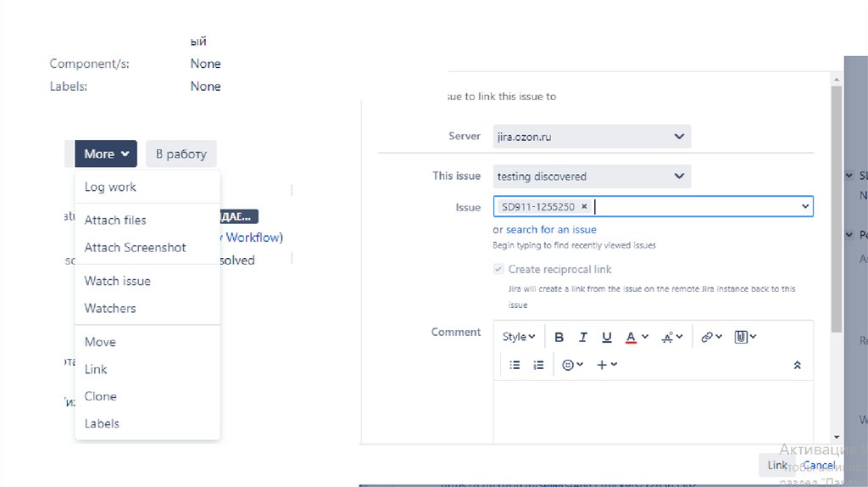868x487 pixels.
Task: Apply underline formatting in comment editor
Action: pos(607,337)
